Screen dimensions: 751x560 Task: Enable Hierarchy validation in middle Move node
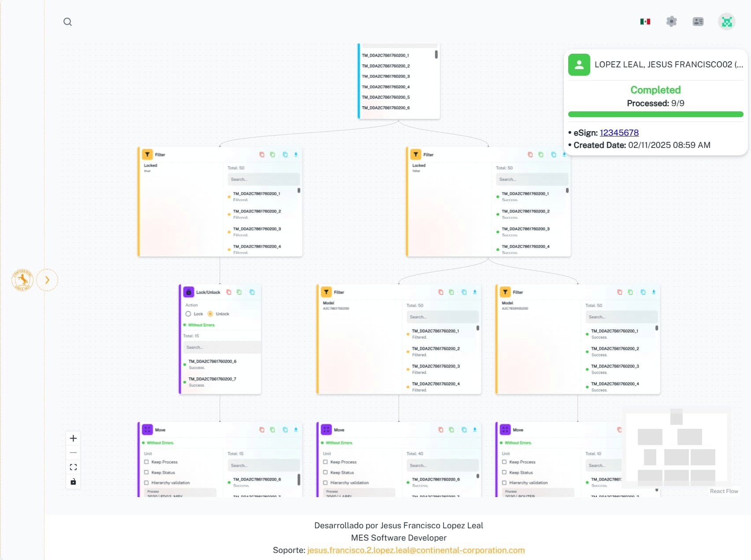(x=326, y=483)
